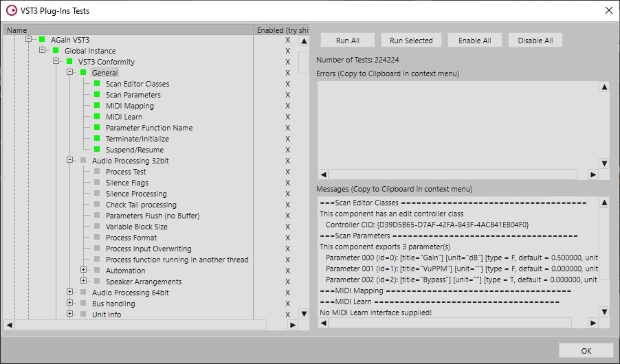Collapse the Audio Processing 32bit group
Screen dimensions: 620x364
point(69,159)
